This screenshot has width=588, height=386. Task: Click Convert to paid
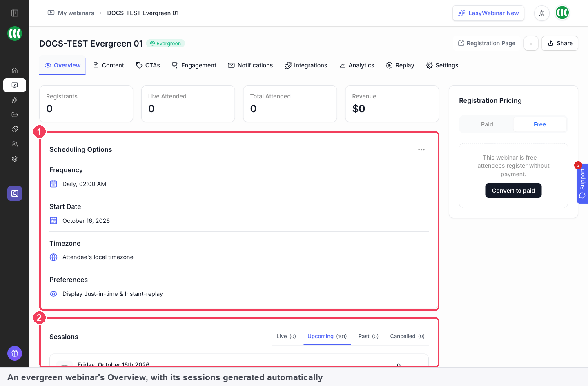513,191
